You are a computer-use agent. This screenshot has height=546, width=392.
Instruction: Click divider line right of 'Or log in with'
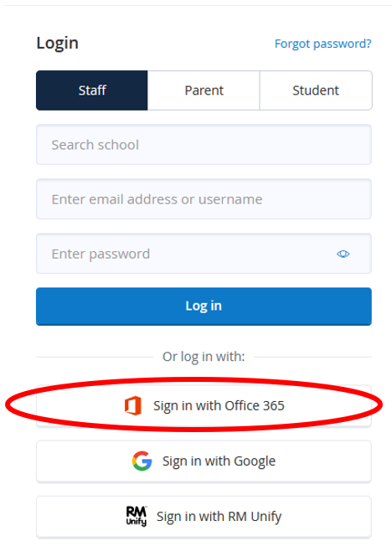coord(313,357)
